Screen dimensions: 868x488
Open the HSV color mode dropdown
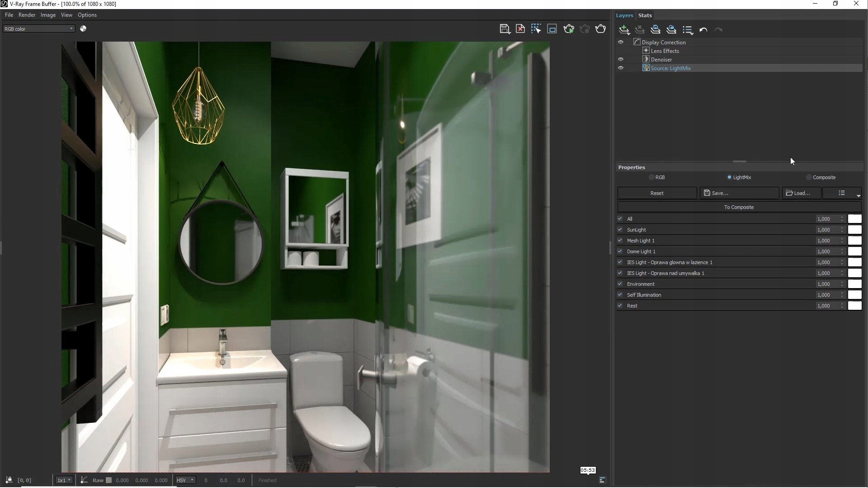click(x=185, y=480)
